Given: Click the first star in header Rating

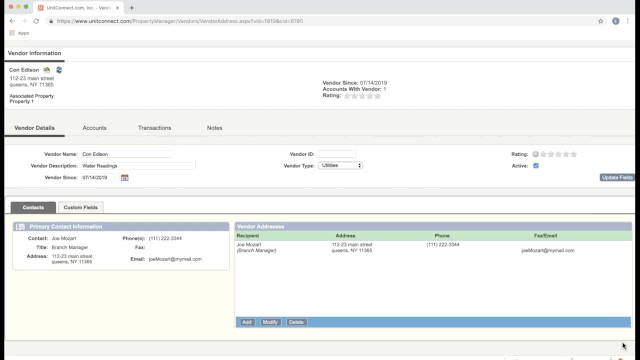Looking at the screenshot, I should (347, 96).
